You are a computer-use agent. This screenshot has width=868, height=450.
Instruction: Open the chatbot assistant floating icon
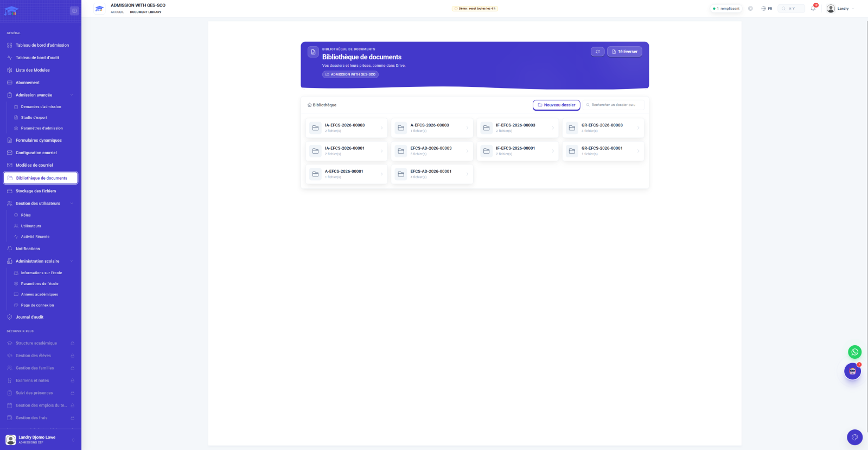pos(852,371)
